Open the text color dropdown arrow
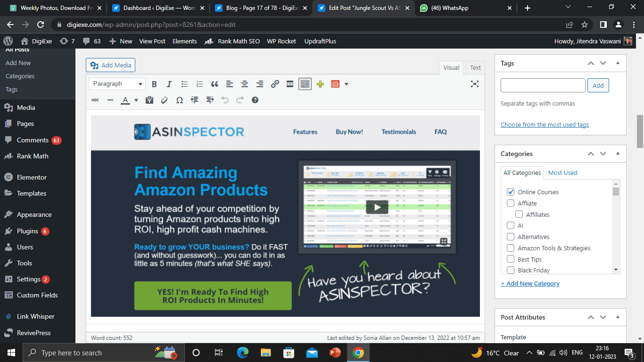Viewport: 644px width, 362px height. [136, 100]
